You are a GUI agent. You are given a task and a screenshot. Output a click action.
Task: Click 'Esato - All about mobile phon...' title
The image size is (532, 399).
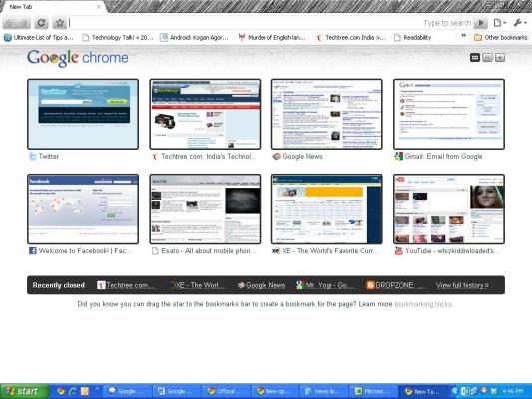pos(208,250)
